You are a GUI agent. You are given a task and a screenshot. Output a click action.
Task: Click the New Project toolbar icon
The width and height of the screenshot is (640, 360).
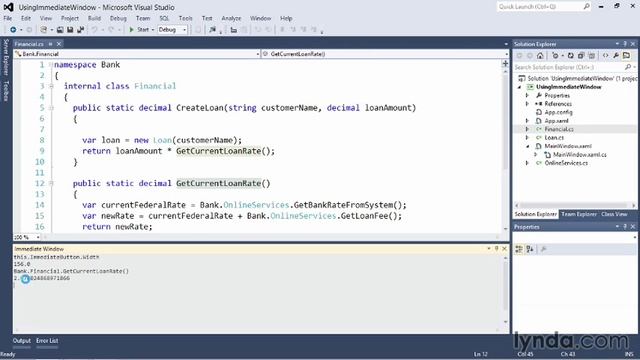44,30
